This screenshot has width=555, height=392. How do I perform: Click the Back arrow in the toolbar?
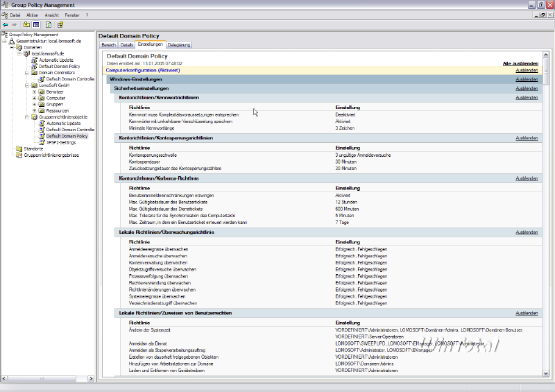tap(6, 24)
